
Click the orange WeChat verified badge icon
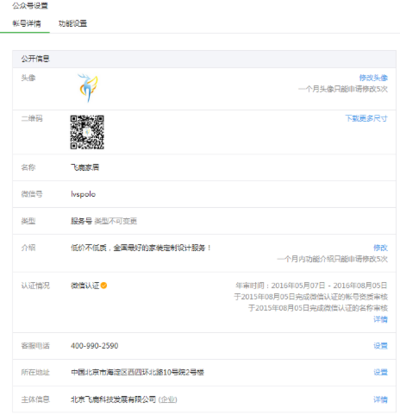(104, 286)
